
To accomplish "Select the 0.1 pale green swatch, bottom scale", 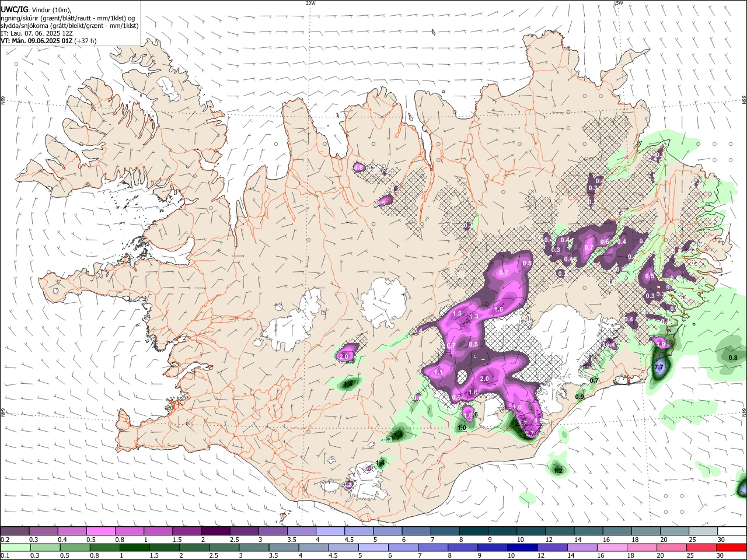I will (16, 547).
